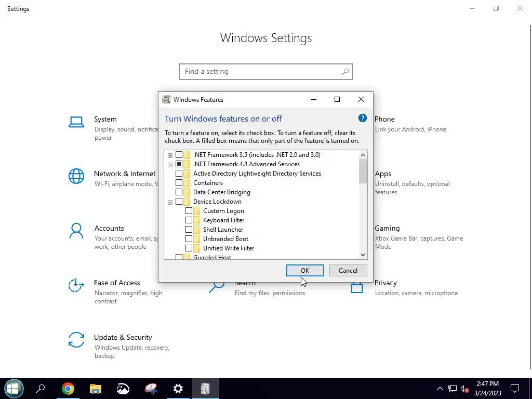Click the network tray icon

click(x=453, y=389)
